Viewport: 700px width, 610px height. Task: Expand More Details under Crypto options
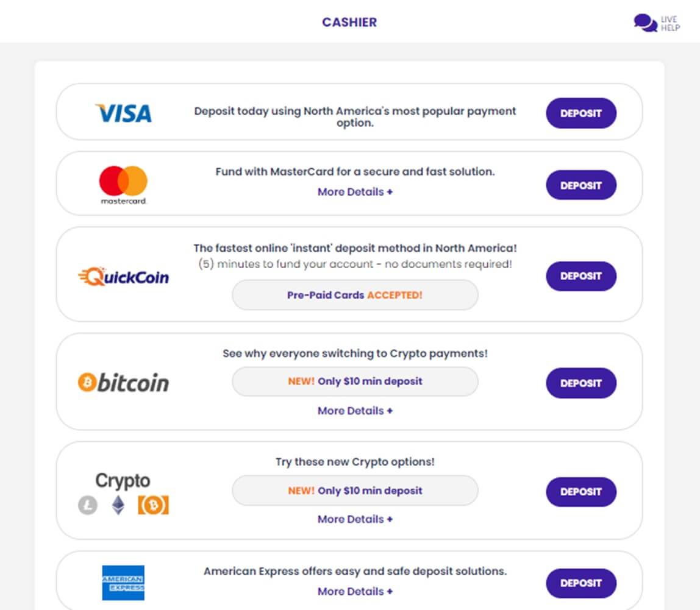[355, 519]
